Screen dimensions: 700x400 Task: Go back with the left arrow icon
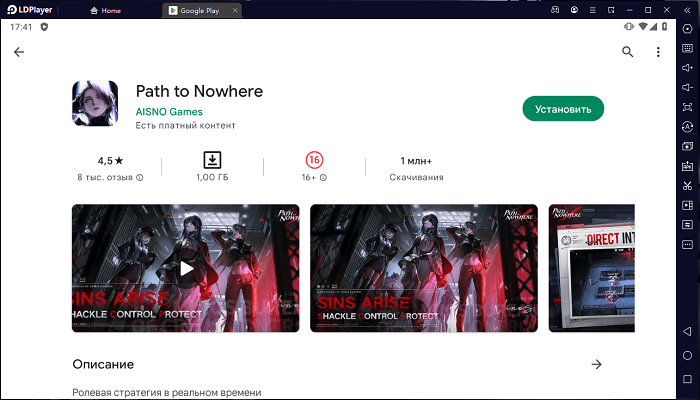(19, 52)
